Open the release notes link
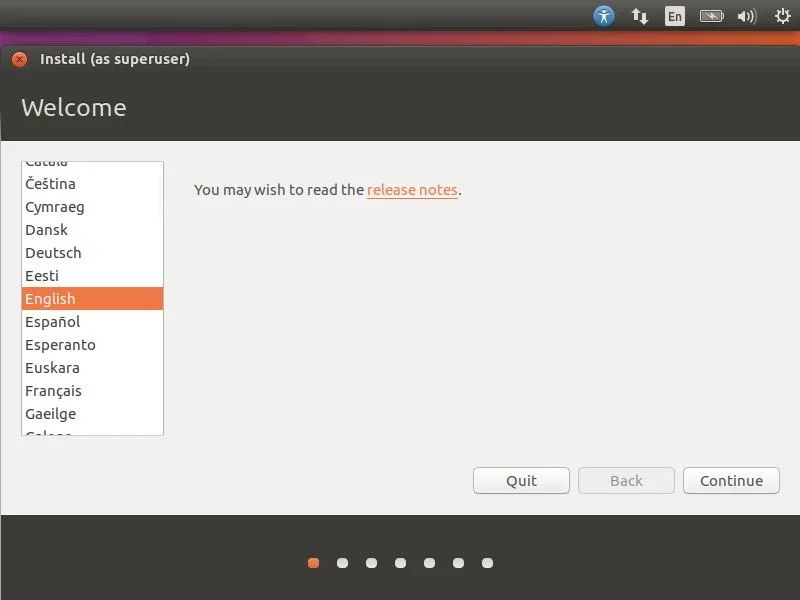800x600 pixels. [x=412, y=190]
